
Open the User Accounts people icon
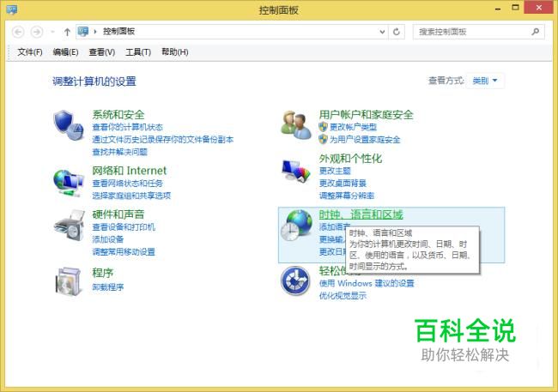[x=295, y=124]
